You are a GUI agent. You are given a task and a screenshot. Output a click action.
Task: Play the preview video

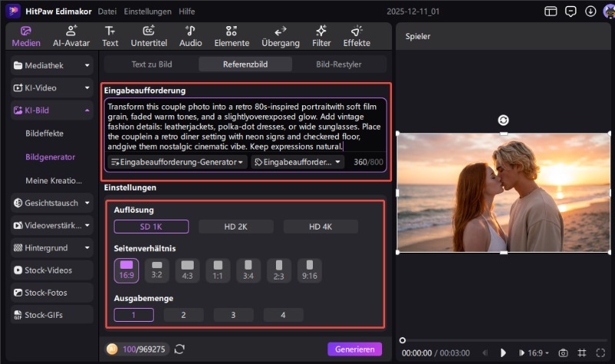coord(504,353)
